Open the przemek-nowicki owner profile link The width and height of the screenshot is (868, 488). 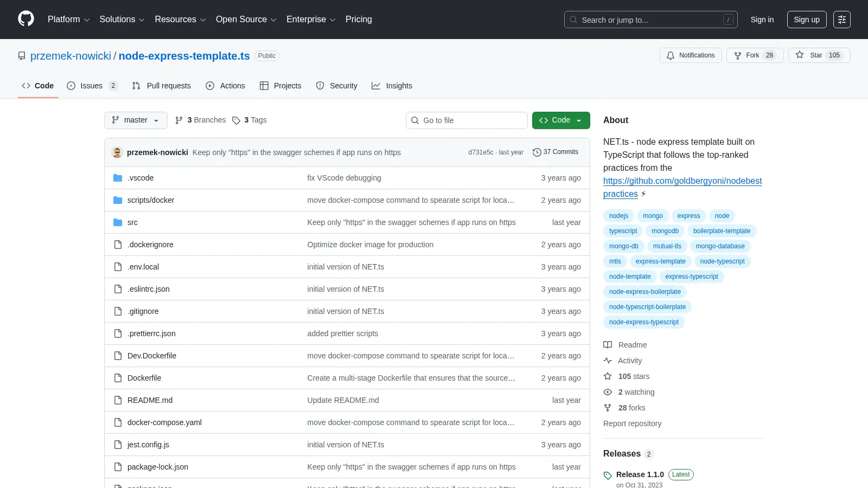click(x=71, y=56)
